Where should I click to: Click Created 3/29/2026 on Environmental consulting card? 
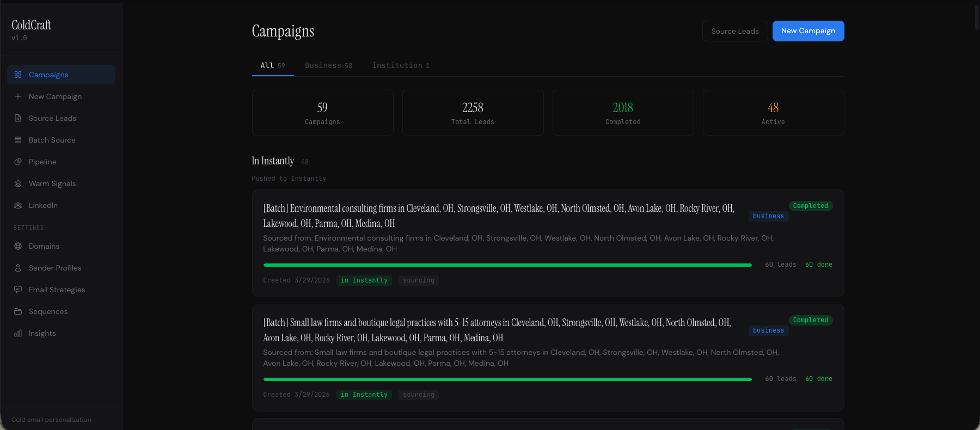tap(296, 280)
